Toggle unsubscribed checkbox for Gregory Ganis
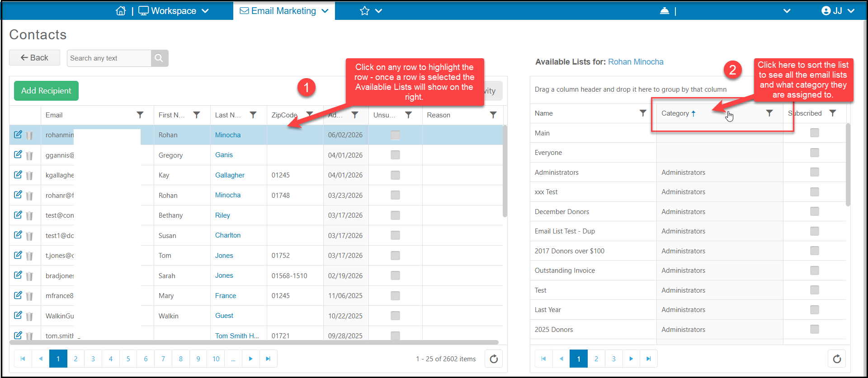 [395, 155]
